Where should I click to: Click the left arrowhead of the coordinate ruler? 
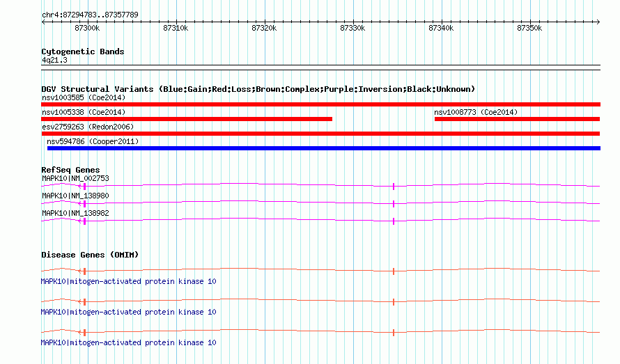43,22
